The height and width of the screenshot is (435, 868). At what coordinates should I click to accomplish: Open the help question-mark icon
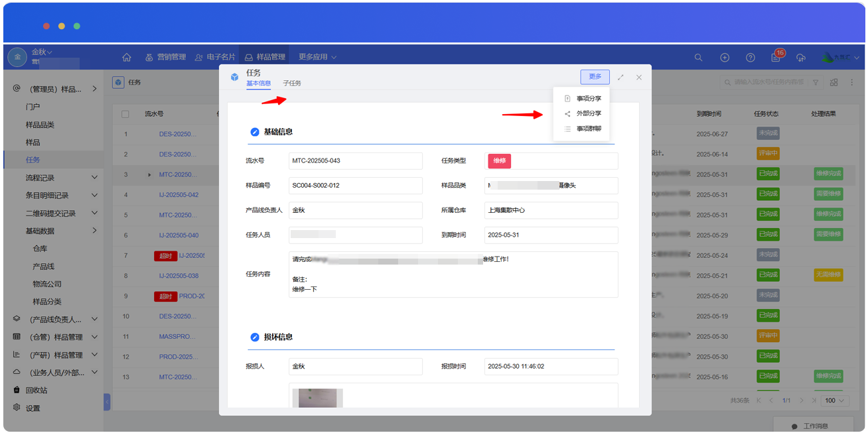[751, 58]
